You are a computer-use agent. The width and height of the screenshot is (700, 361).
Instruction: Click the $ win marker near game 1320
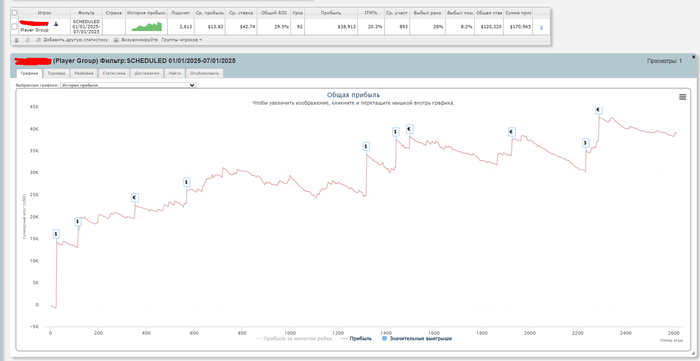366,146
